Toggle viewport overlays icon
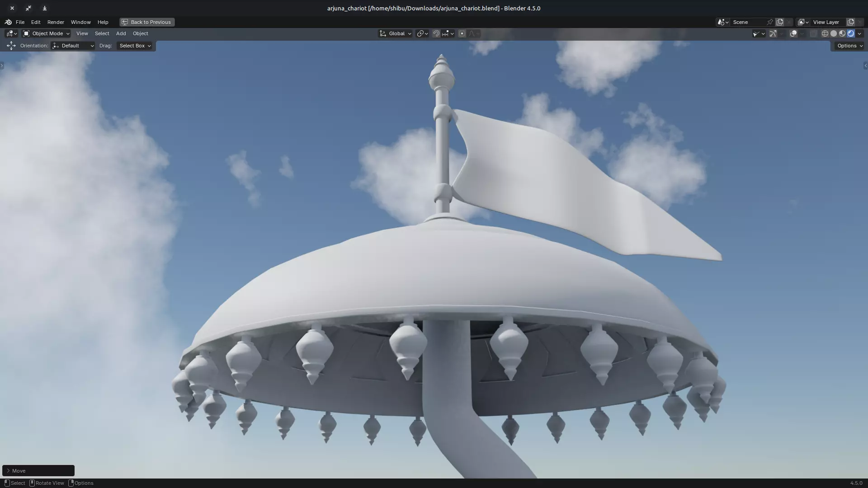Screen dimensions: 868x488 [793, 33]
